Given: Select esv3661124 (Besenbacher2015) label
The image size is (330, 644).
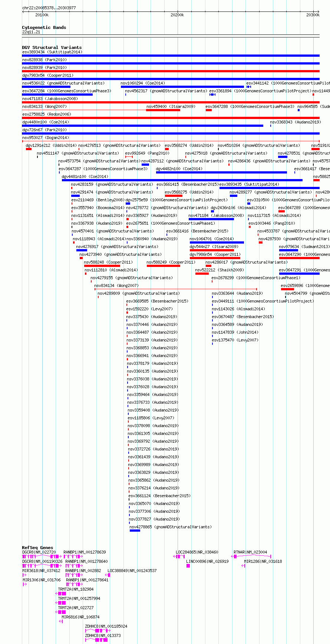Looking at the screenshot, I should click(x=159, y=496).
